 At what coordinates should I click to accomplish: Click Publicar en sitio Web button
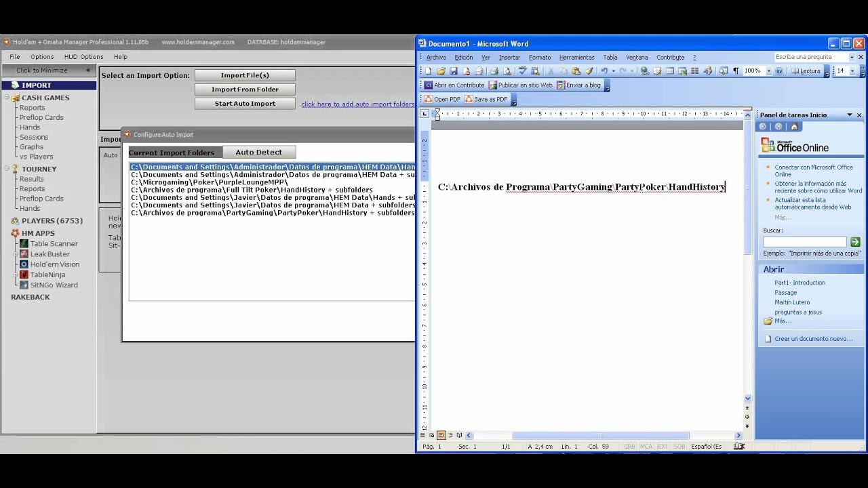pos(521,85)
